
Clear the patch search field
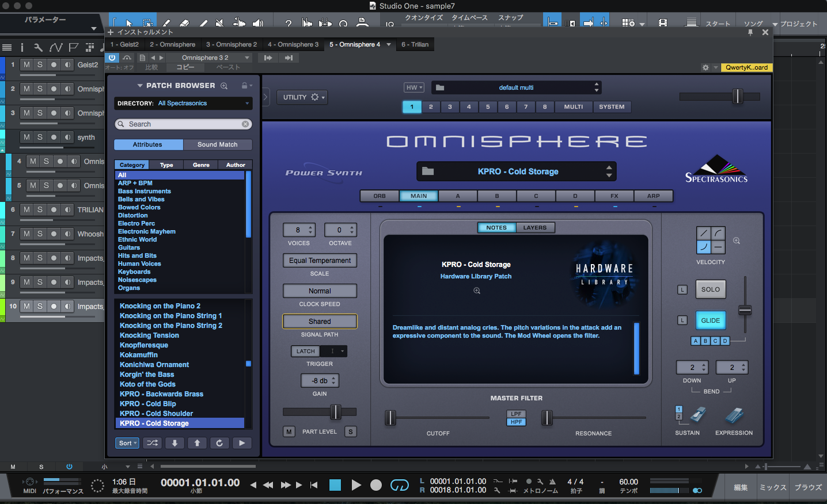tap(245, 124)
